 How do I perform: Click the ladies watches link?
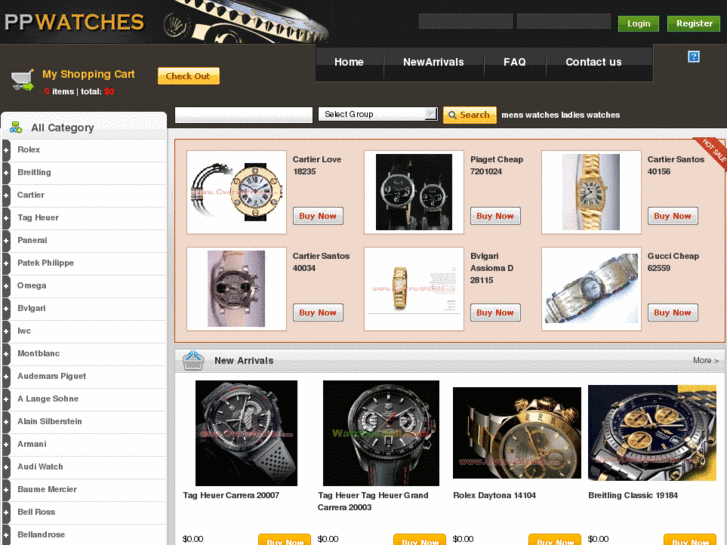590,115
